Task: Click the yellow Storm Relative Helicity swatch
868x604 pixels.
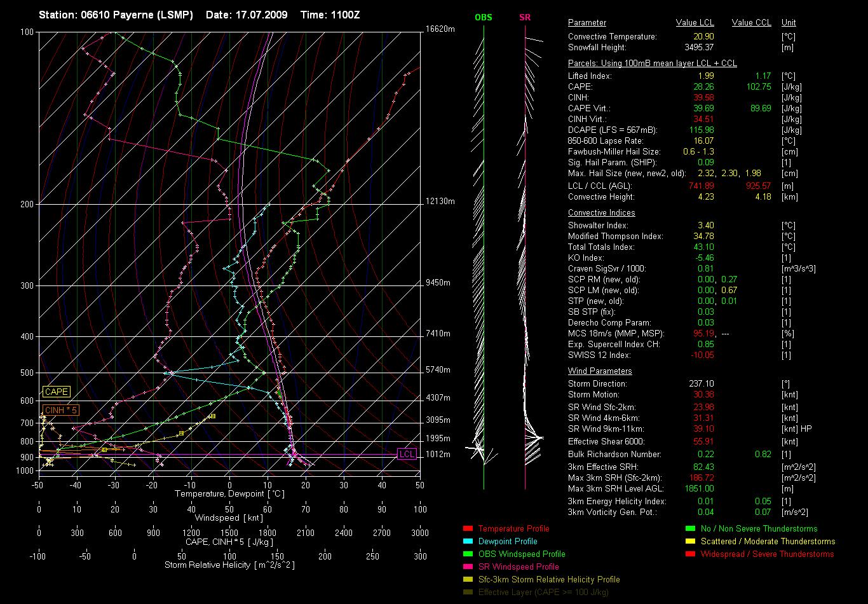Action: pyautogui.click(x=468, y=579)
